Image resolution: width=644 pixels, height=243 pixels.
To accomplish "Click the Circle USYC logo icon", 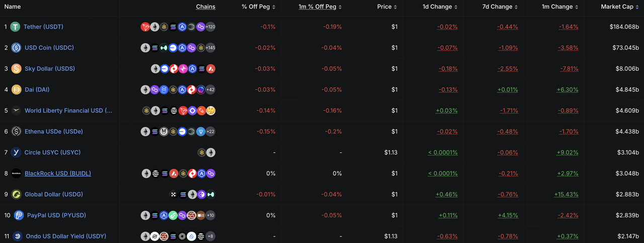I will pos(16,152).
